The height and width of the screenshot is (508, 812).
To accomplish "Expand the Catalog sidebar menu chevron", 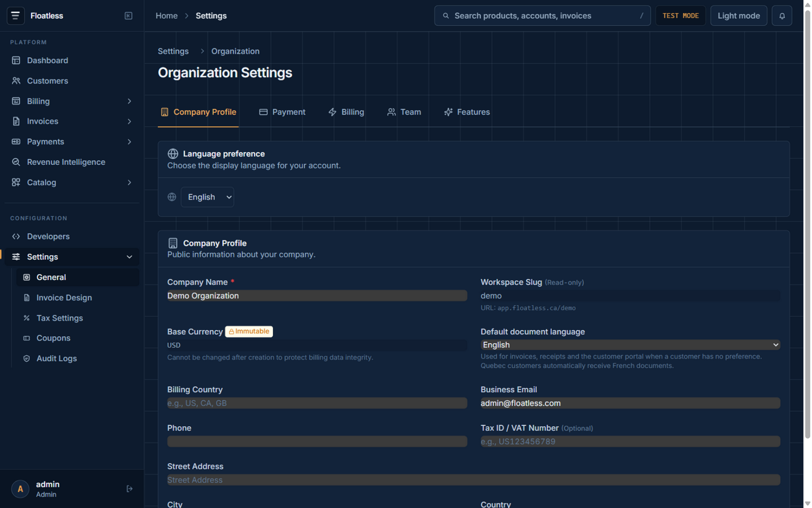I will pos(129,182).
